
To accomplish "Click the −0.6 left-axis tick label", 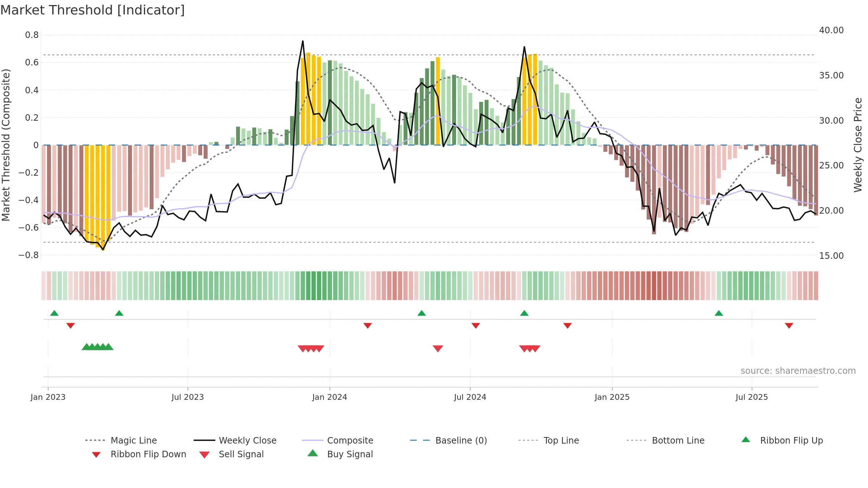I will (x=29, y=228).
